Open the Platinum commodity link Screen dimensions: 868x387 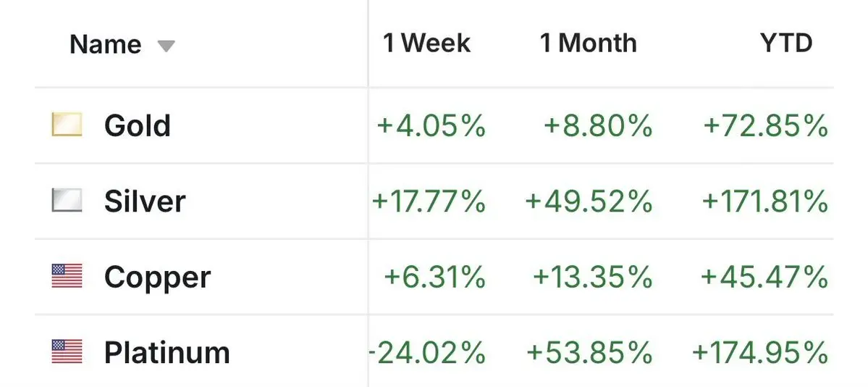point(167,353)
